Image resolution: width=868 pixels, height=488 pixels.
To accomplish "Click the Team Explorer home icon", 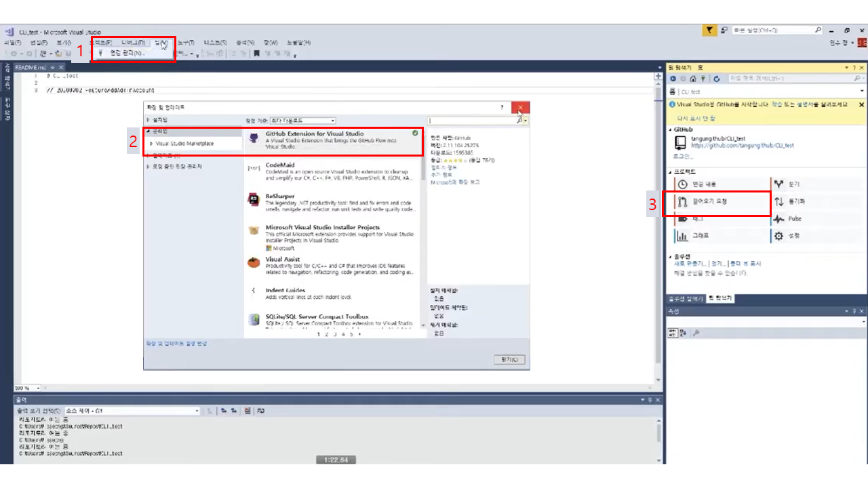I will pos(692,79).
